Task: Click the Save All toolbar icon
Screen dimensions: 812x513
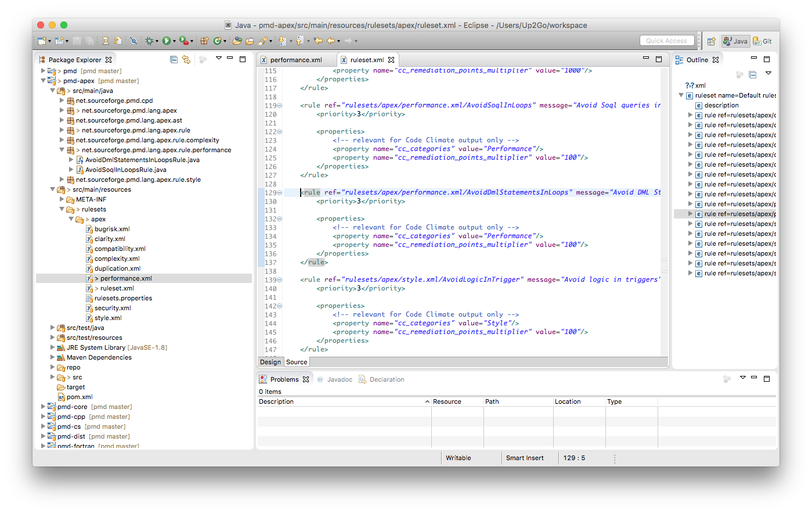Action: click(x=89, y=41)
